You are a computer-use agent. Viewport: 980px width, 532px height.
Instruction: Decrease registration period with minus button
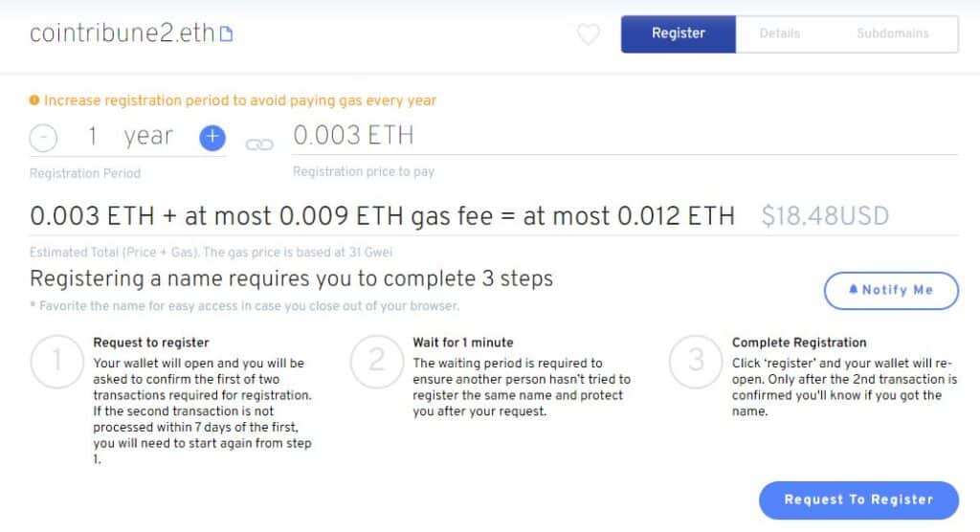[43, 138]
